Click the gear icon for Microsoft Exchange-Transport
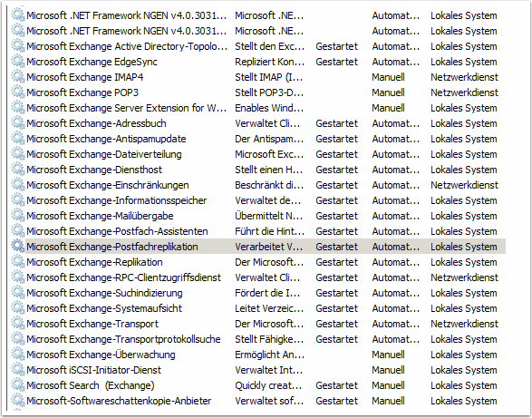 point(17,323)
